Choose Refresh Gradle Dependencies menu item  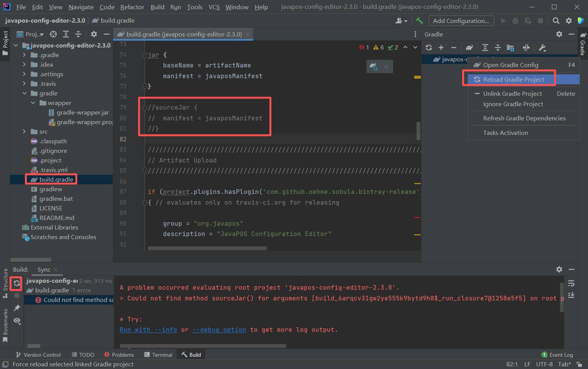click(523, 118)
